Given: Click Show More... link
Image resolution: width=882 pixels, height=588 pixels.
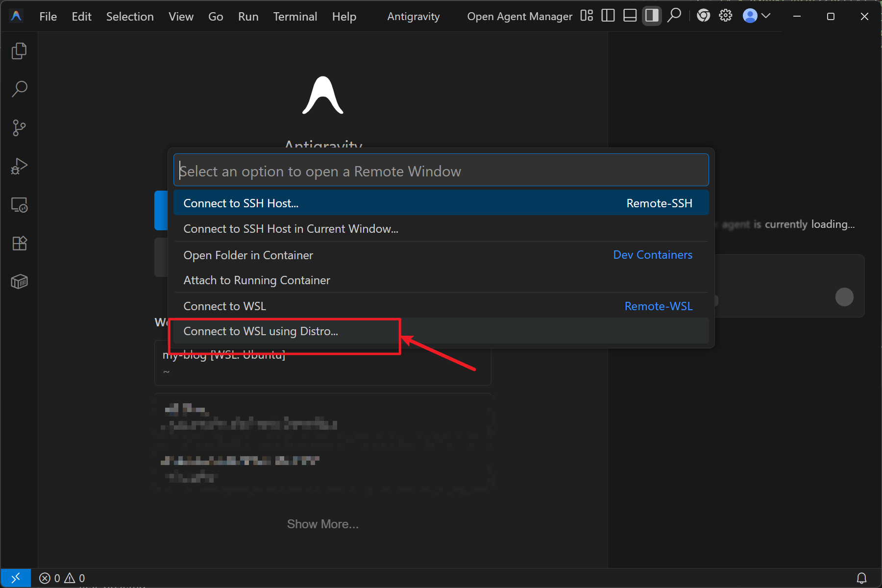Looking at the screenshot, I should coord(322,524).
